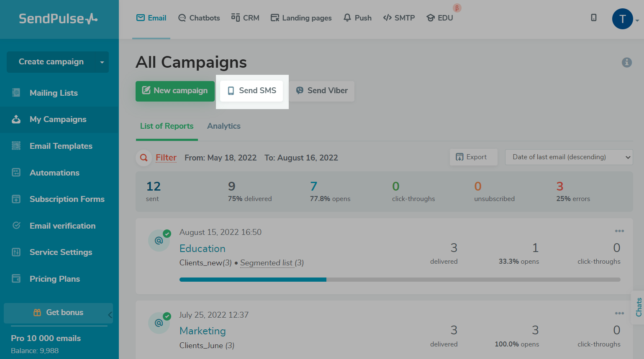Collapse the sidebar with the chevron arrow
644x359 pixels.
click(x=110, y=315)
